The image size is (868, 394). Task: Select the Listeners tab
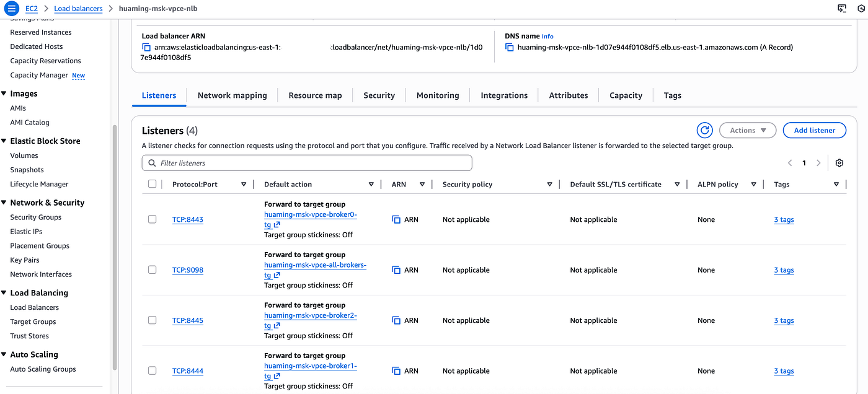pos(159,95)
